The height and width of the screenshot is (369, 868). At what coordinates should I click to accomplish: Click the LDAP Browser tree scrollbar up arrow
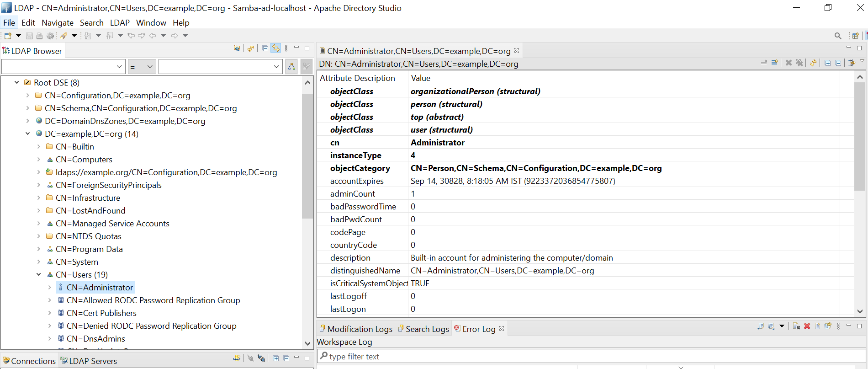(307, 83)
